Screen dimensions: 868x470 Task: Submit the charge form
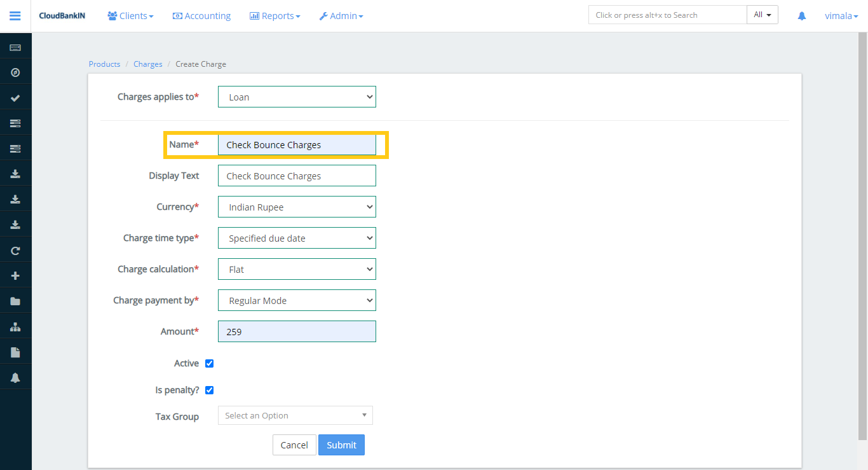coord(341,445)
